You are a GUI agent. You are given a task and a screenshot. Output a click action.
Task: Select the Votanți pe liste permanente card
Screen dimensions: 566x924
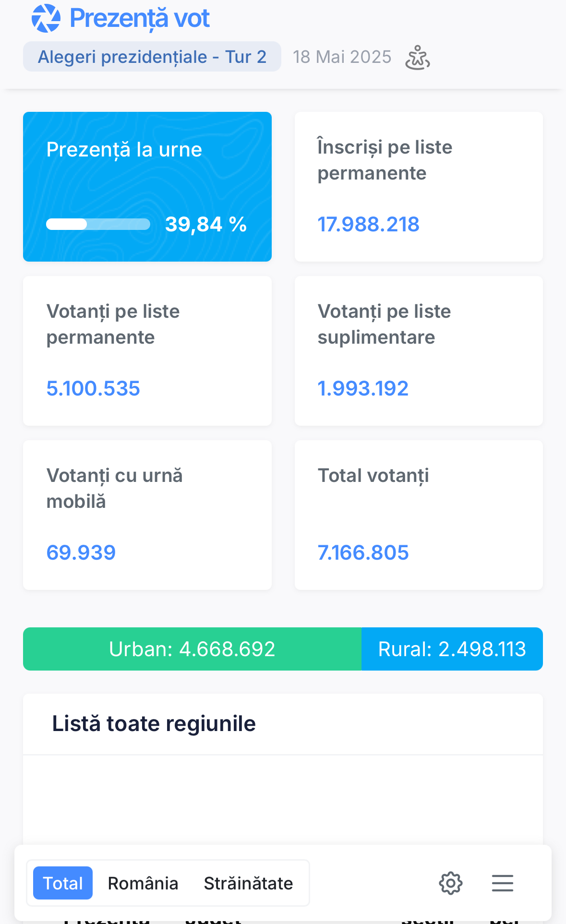[147, 351]
